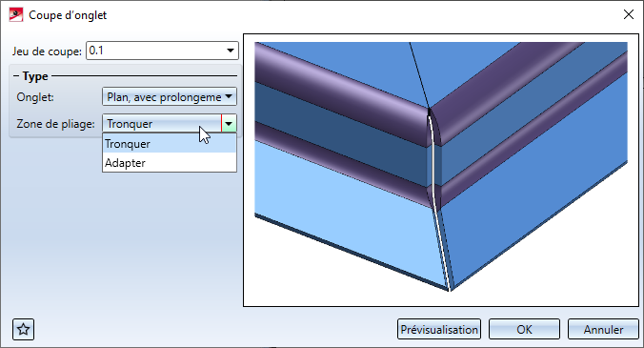Screen dimensions: 644x348
Task: Click the Type section header label
Action: click(35, 76)
